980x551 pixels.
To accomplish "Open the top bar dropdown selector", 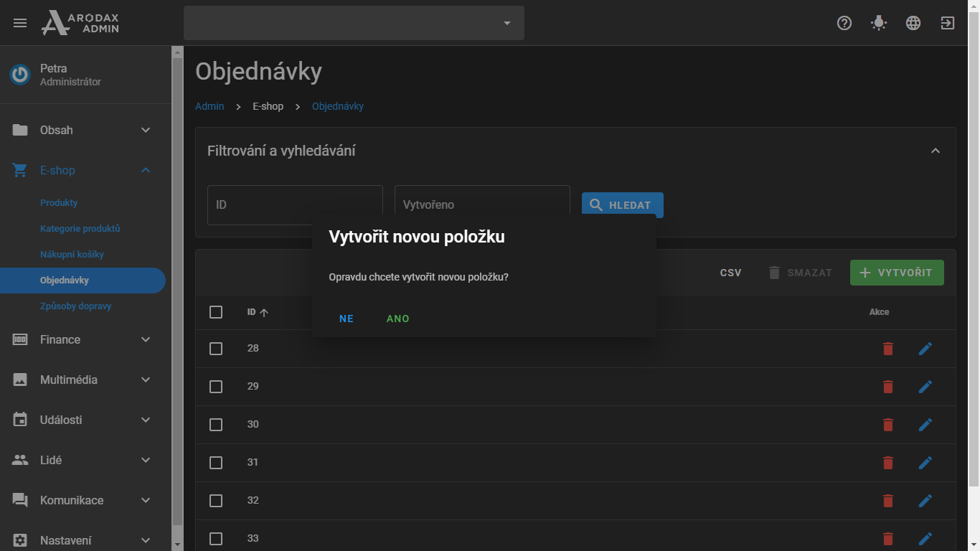I will pos(354,23).
